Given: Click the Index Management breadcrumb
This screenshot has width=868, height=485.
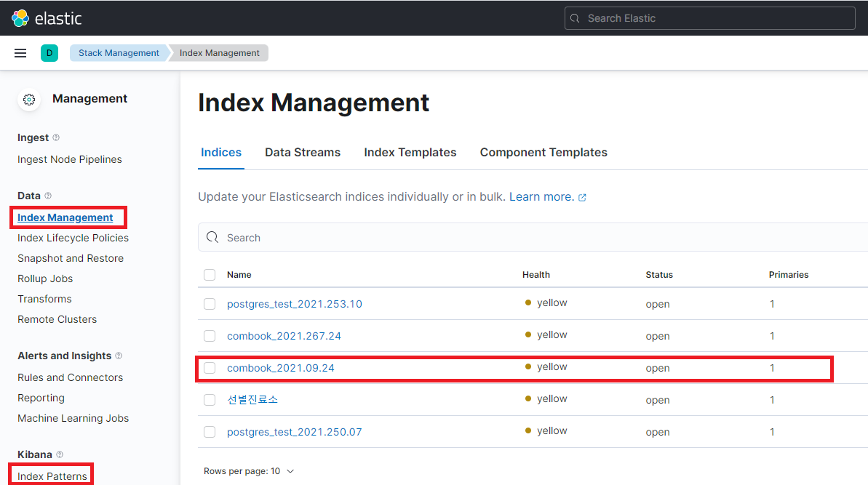Looking at the screenshot, I should (219, 53).
